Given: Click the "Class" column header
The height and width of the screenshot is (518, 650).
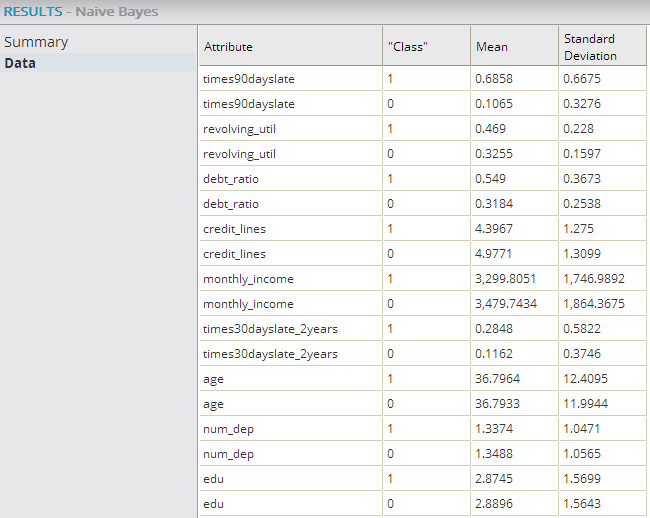Looking at the screenshot, I should pyautogui.click(x=407, y=47).
